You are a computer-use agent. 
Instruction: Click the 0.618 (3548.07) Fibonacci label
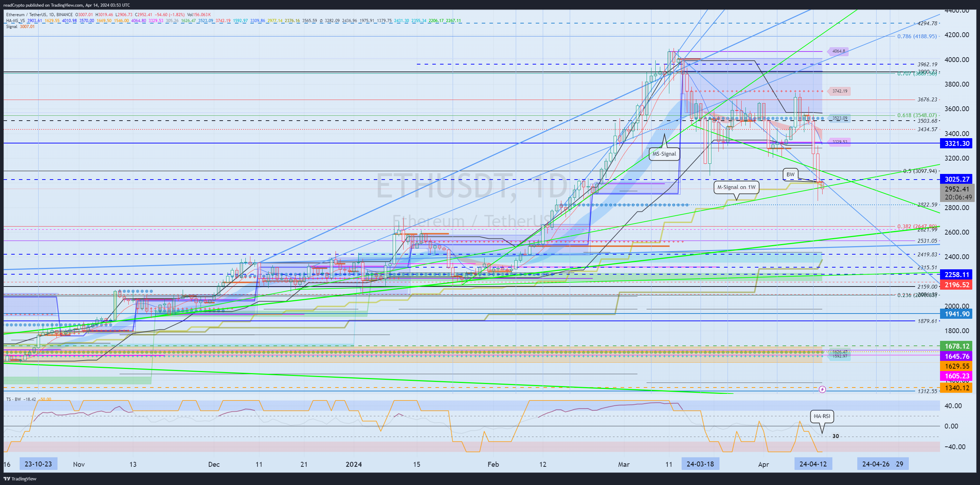917,115
